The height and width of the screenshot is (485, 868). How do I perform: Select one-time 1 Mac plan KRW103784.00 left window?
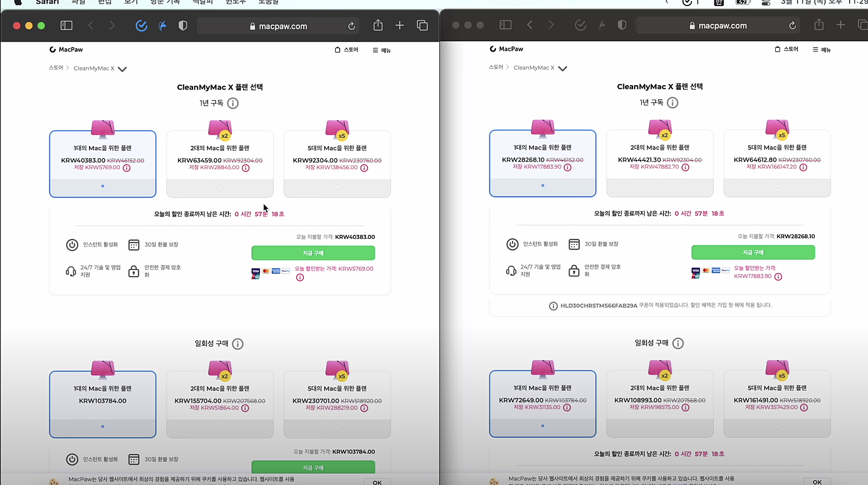[103, 404]
